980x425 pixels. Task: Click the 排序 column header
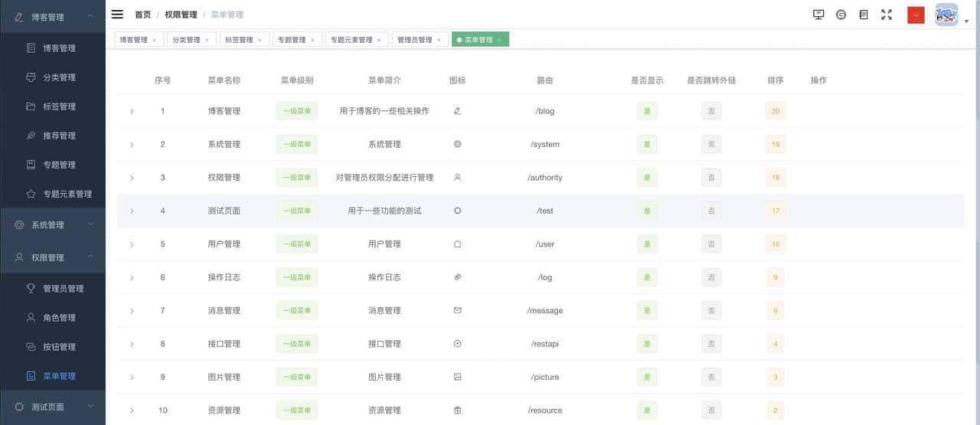click(776, 80)
